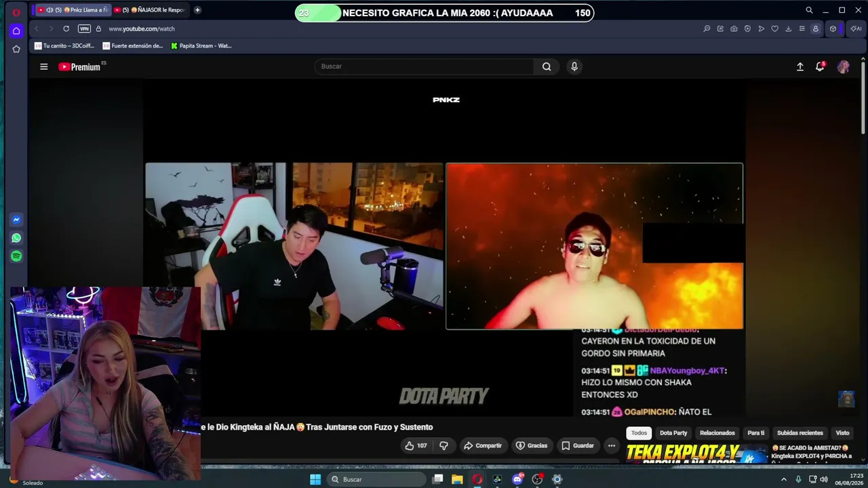Toggle the VPN badge in address bar
The height and width of the screenshot is (488, 868).
click(84, 28)
